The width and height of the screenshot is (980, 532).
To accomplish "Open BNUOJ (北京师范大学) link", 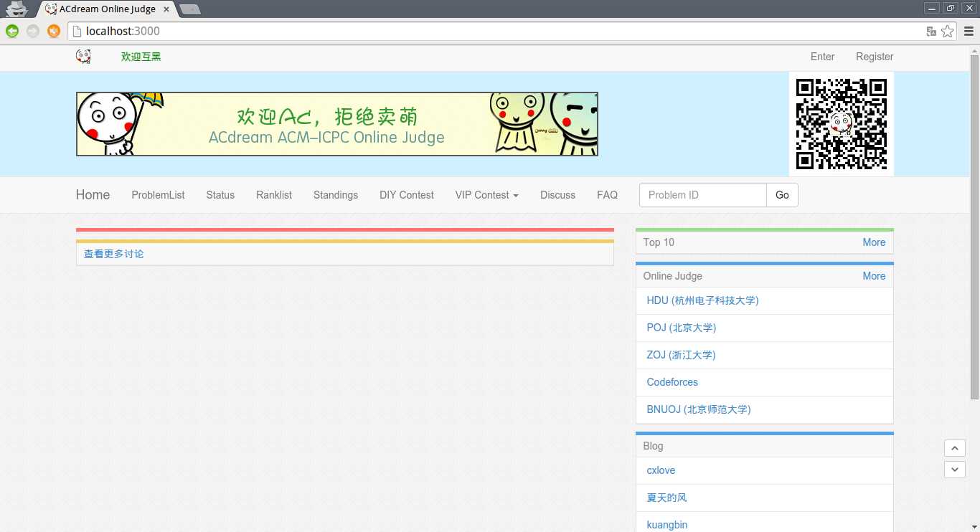I will pyautogui.click(x=699, y=409).
